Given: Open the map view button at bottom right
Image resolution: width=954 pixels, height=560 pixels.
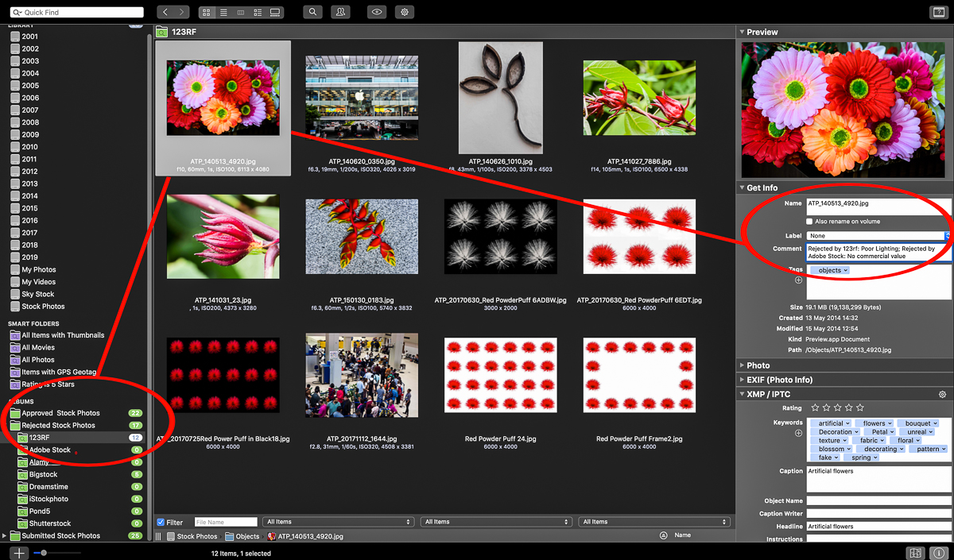Looking at the screenshot, I should [916, 553].
